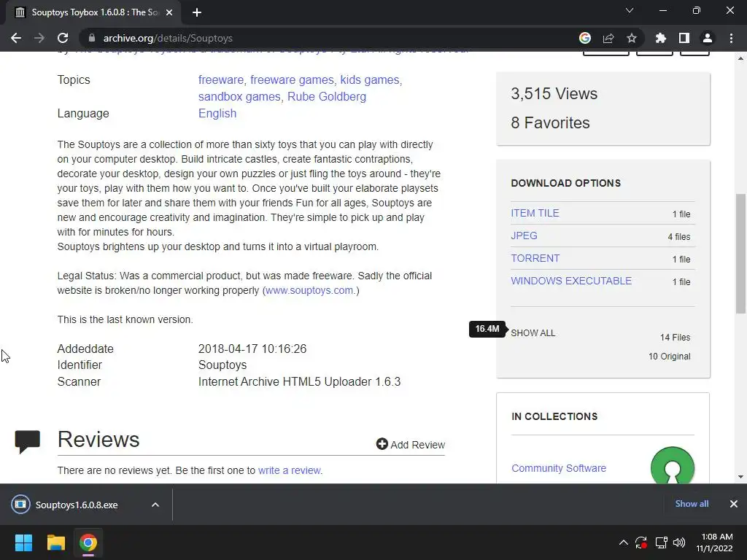747x560 pixels.
Task: Open the Chrome extensions puzzle icon
Action: [x=661, y=38]
